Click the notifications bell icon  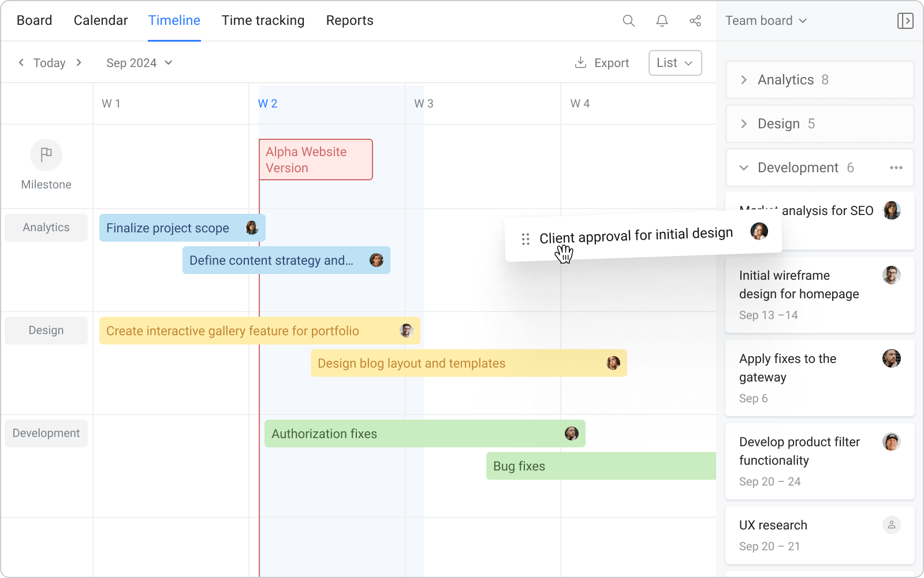(662, 21)
